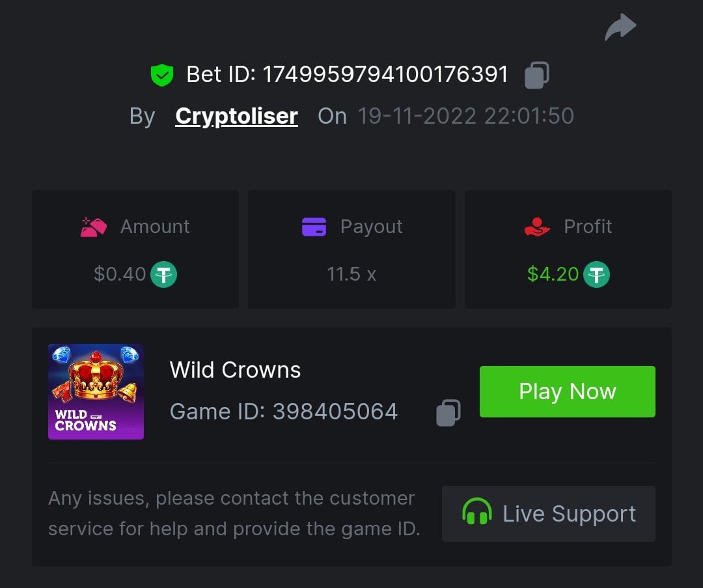The height and width of the screenshot is (588, 703).
Task: Click the bet date and time
Action: [465, 116]
